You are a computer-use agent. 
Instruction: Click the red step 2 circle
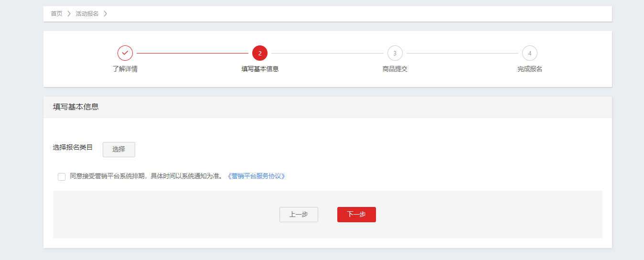pos(260,53)
